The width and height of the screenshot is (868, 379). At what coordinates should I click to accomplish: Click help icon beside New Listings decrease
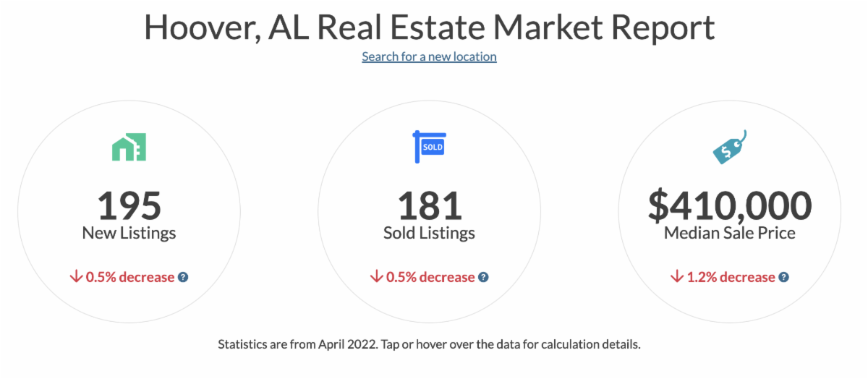[x=183, y=277]
